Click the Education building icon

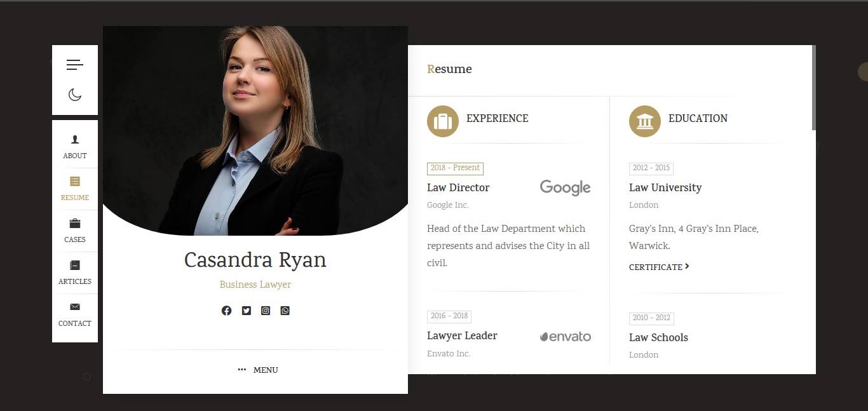pyautogui.click(x=645, y=121)
